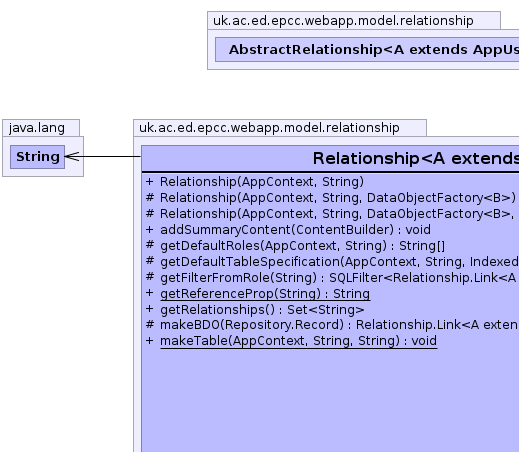Select the getDefaultRoles method entry

(302, 246)
